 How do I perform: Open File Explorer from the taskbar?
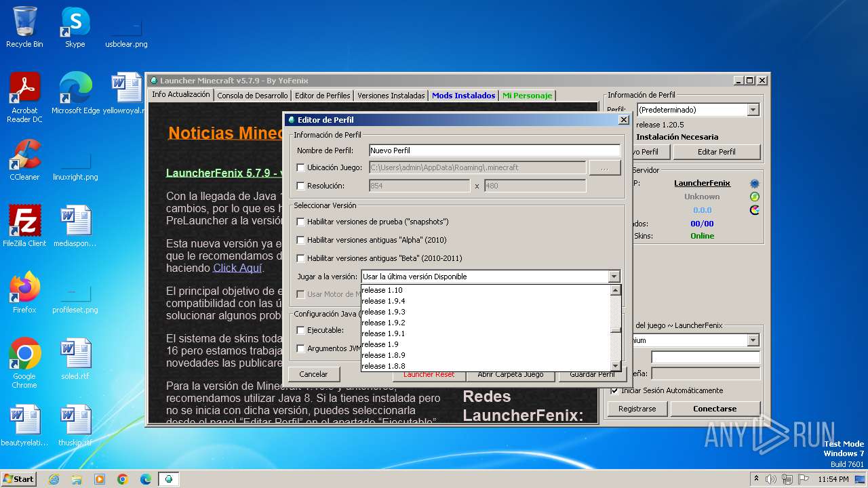tap(77, 479)
